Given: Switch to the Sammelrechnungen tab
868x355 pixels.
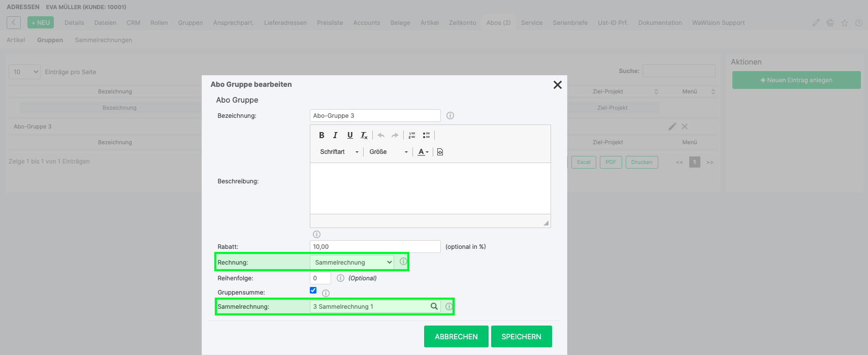Looking at the screenshot, I should pyautogui.click(x=104, y=40).
